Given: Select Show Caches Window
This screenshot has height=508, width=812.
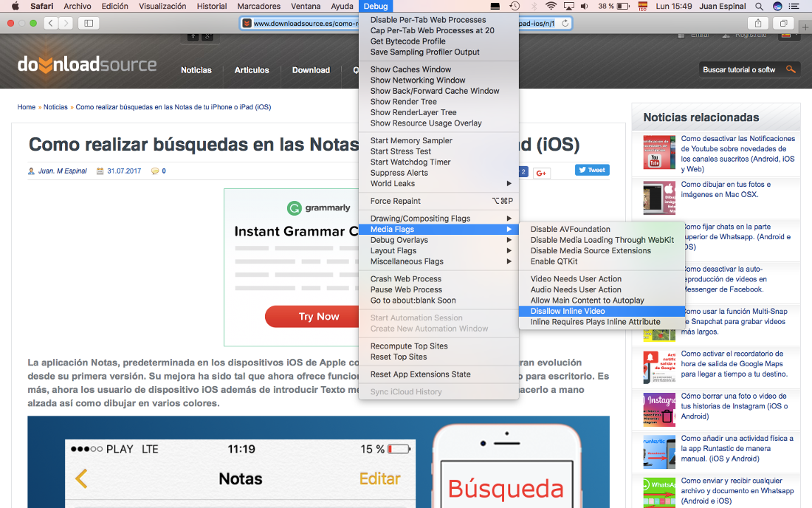Looking at the screenshot, I should tap(438, 69).
